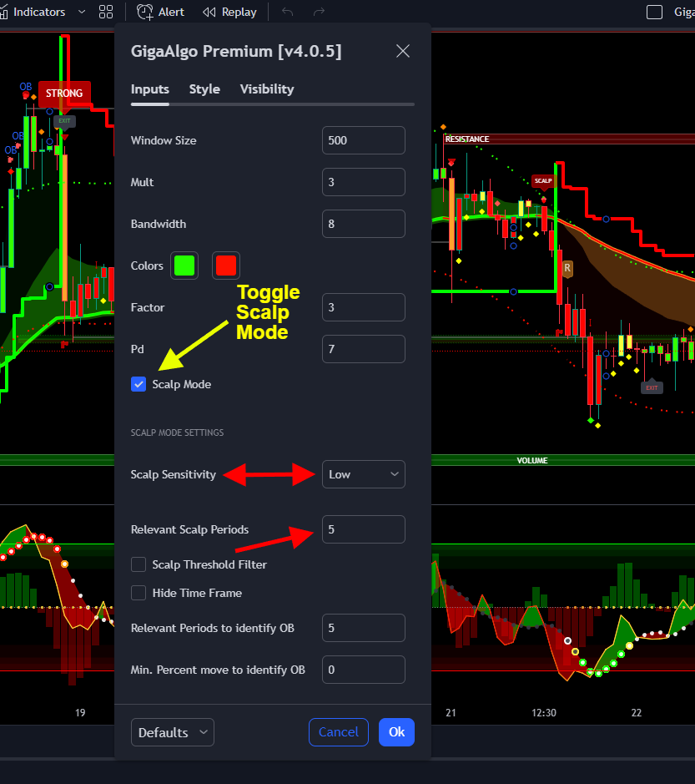Image resolution: width=695 pixels, height=784 pixels.
Task: Confirm settings with the Ok button
Action: click(x=396, y=732)
